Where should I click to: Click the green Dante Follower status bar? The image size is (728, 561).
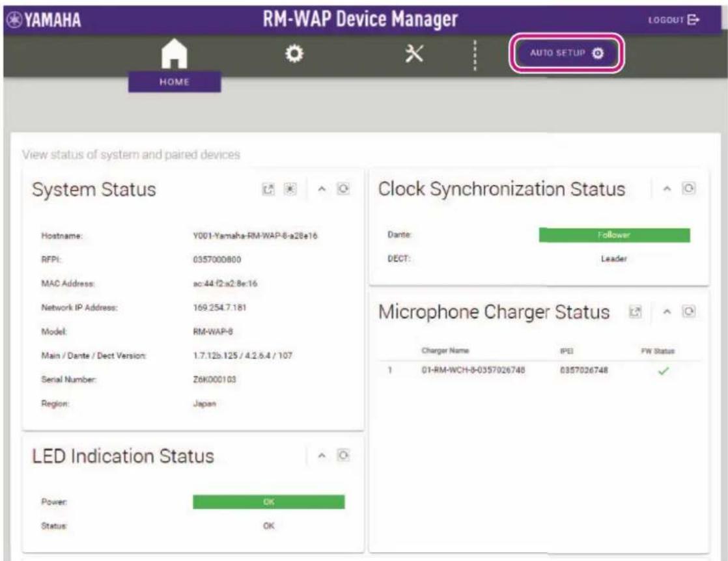tap(614, 235)
